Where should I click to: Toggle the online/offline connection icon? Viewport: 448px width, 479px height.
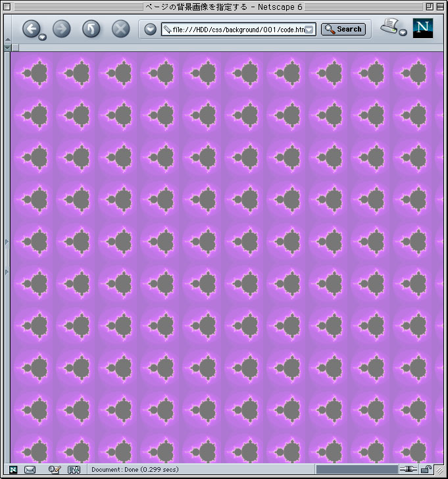click(408, 470)
